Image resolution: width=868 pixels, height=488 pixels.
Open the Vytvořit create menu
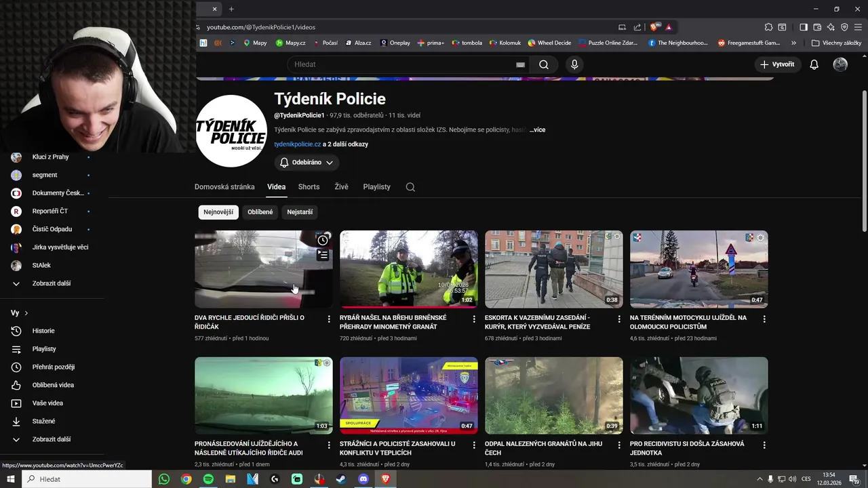pos(777,64)
